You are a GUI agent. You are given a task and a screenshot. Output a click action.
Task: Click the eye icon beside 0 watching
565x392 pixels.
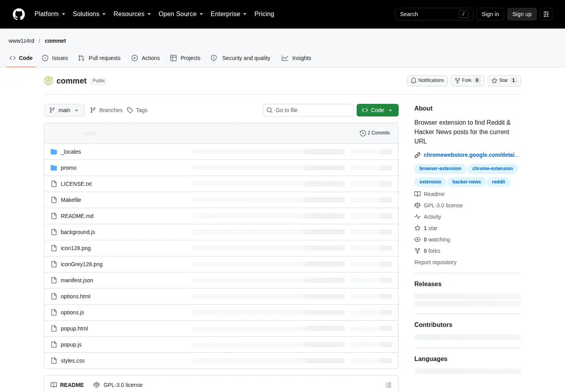[x=417, y=240]
